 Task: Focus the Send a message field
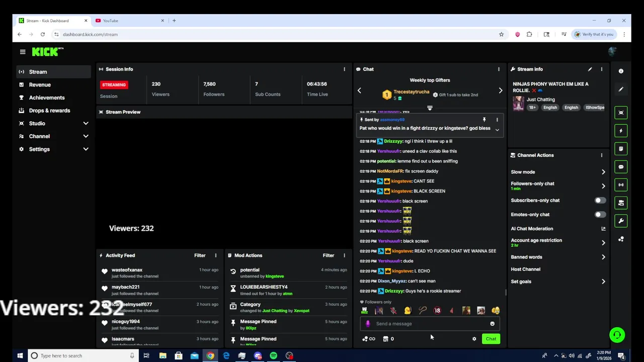coord(430,324)
